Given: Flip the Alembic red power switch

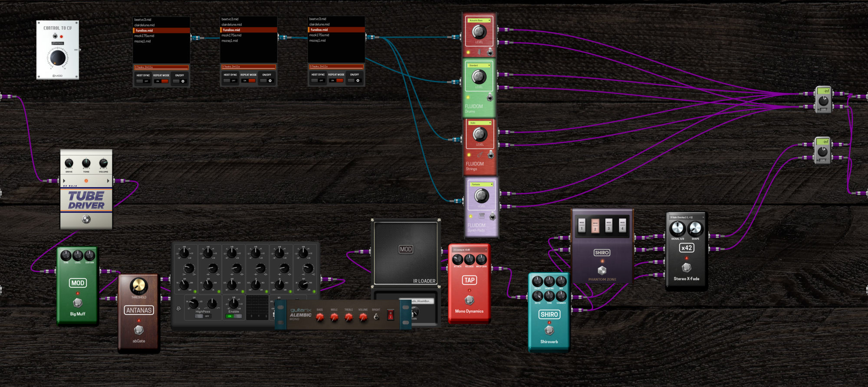Looking at the screenshot, I should 391,315.
